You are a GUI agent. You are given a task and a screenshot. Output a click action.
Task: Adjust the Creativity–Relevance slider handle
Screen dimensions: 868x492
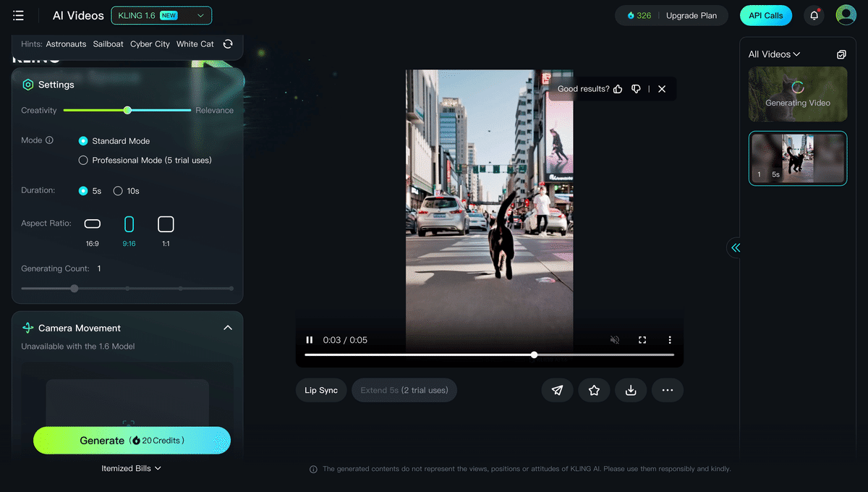tap(127, 110)
